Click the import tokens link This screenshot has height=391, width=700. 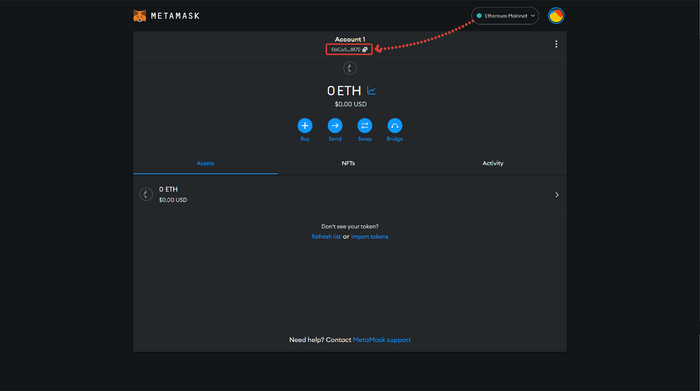(x=370, y=237)
